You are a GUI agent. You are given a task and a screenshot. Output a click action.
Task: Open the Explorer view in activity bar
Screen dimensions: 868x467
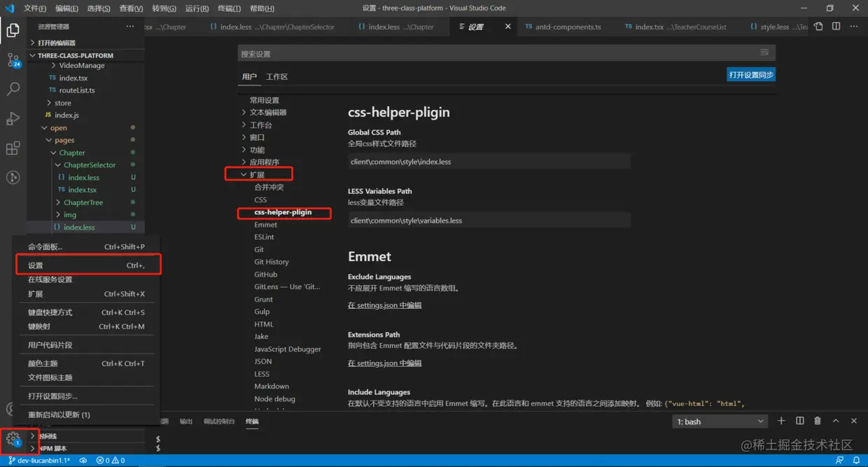pos(13,30)
